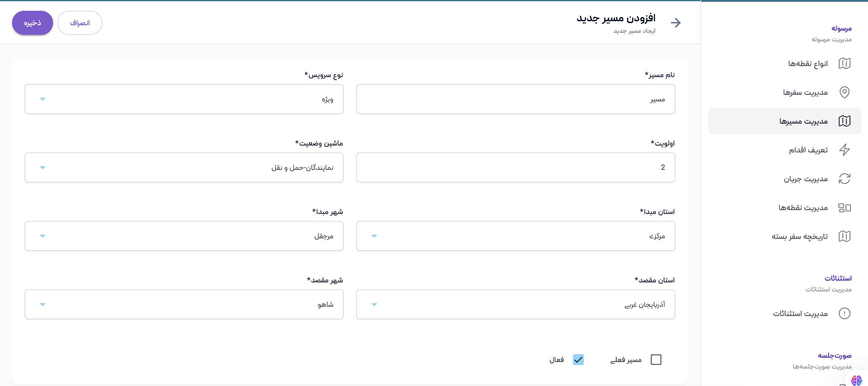Enable the مسیر فعلی checkbox
Image resolution: width=868 pixels, height=386 pixels.
[656, 360]
